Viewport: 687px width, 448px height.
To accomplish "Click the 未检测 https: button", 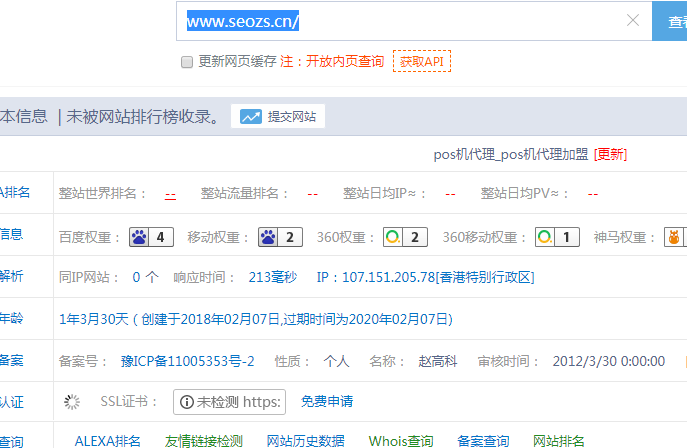I will 230,402.
